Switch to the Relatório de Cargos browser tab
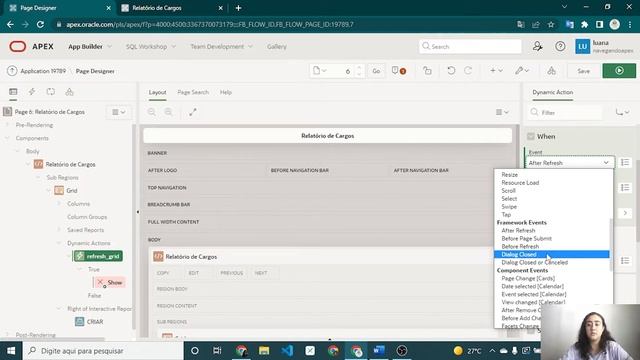The height and width of the screenshot is (360, 640). click(x=173, y=8)
